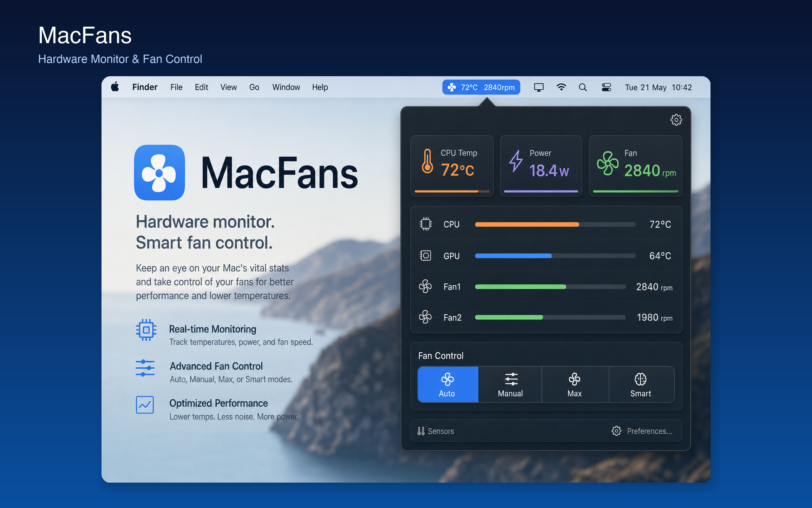Image resolution: width=812 pixels, height=508 pixels.
Task: Click the Advanced Fan Control heading
Action: coord(216,366)
